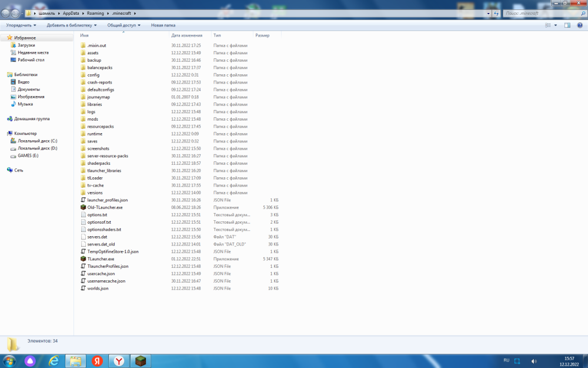The width and height of the screenshot is (588, 368).
Task: Select Видео library
Action: coord(24,82)
